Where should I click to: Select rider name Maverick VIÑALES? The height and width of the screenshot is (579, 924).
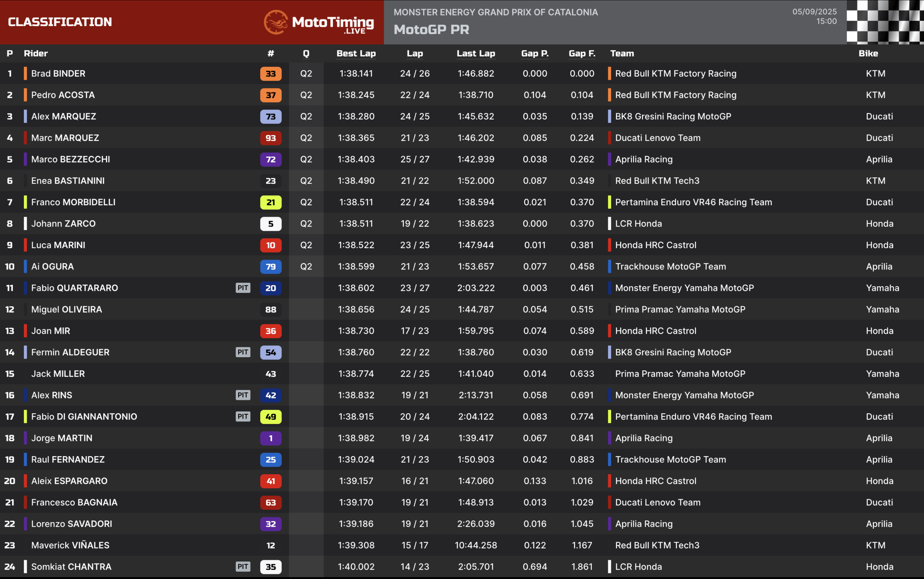[x=70, y=545]
